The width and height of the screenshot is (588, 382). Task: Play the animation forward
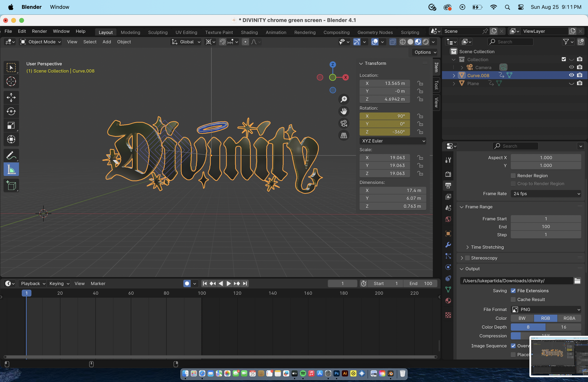(229, 284)
